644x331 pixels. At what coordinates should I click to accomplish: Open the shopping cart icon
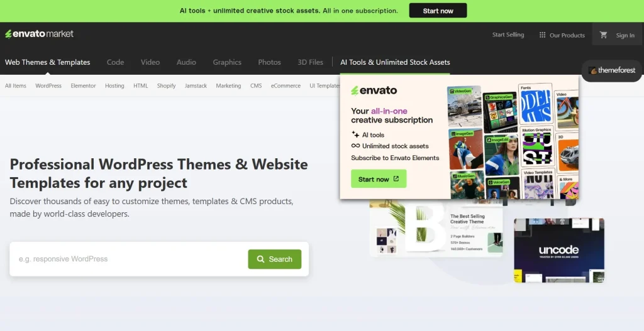pyautogui.click(x=603, y=35)
